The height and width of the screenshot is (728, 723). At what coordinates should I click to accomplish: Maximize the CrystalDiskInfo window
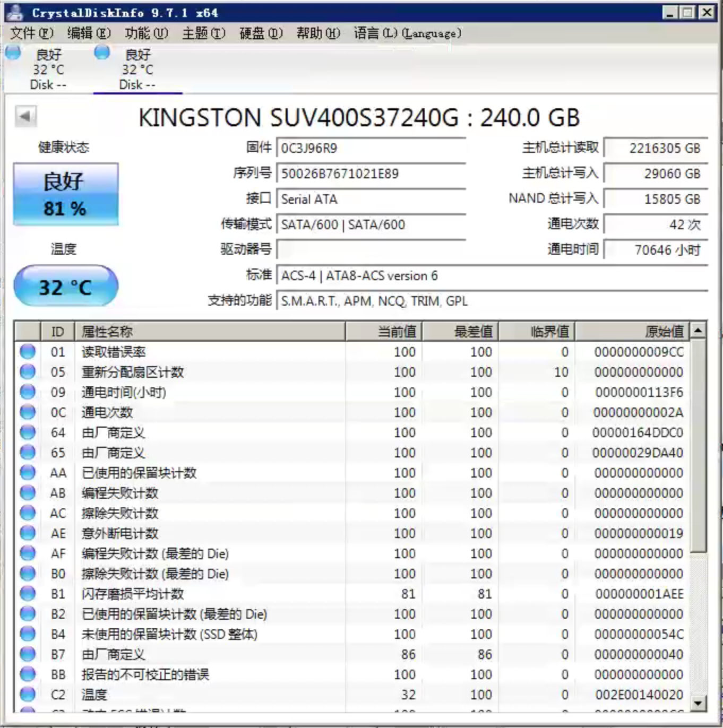[x=687, y=12]
